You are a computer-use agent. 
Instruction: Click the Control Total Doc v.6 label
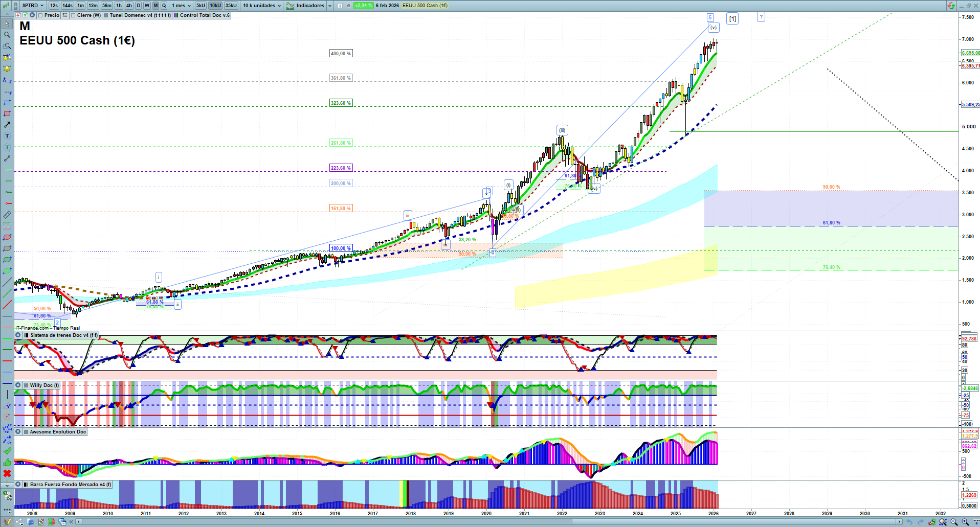click(x=205, y=15)
